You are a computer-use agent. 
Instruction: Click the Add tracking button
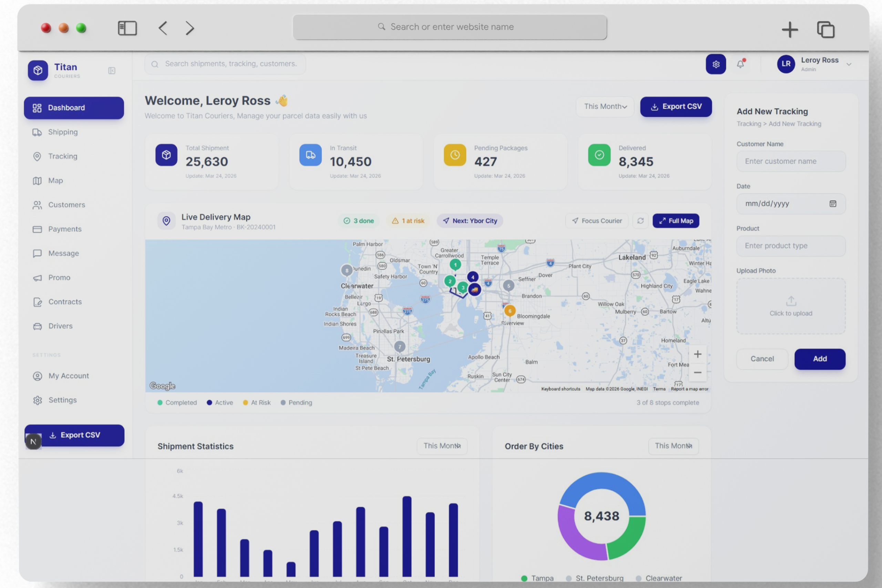[820, 359]
